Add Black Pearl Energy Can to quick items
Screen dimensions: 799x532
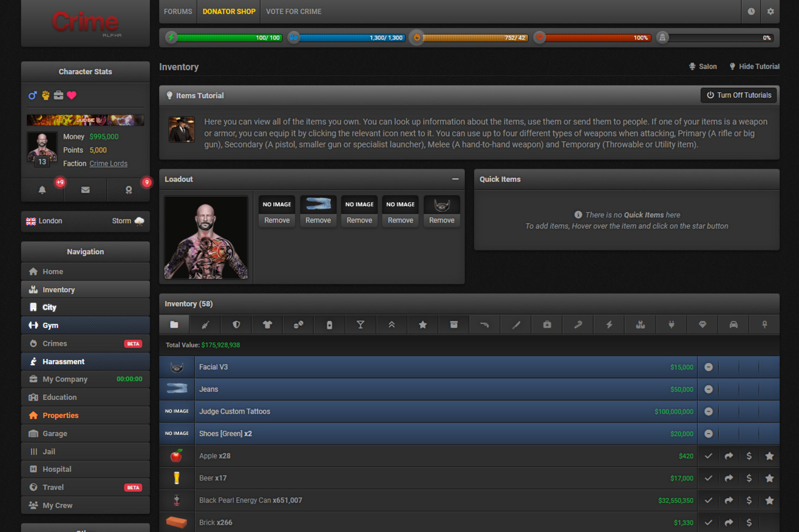(769, 500)
